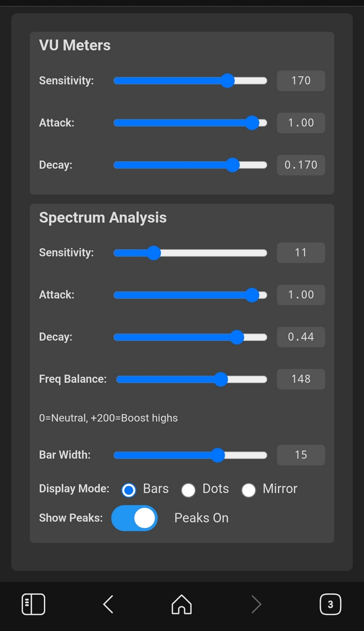
Task: Turn off the Show Peaks switch
Action: coord(134,518)
